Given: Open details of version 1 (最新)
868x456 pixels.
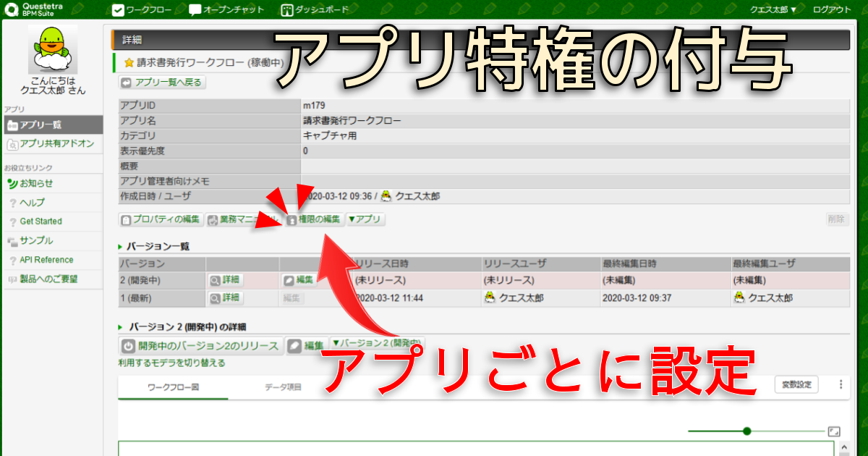Looking at the screenshot, I should pyautogui.click(x=226, y=297).
